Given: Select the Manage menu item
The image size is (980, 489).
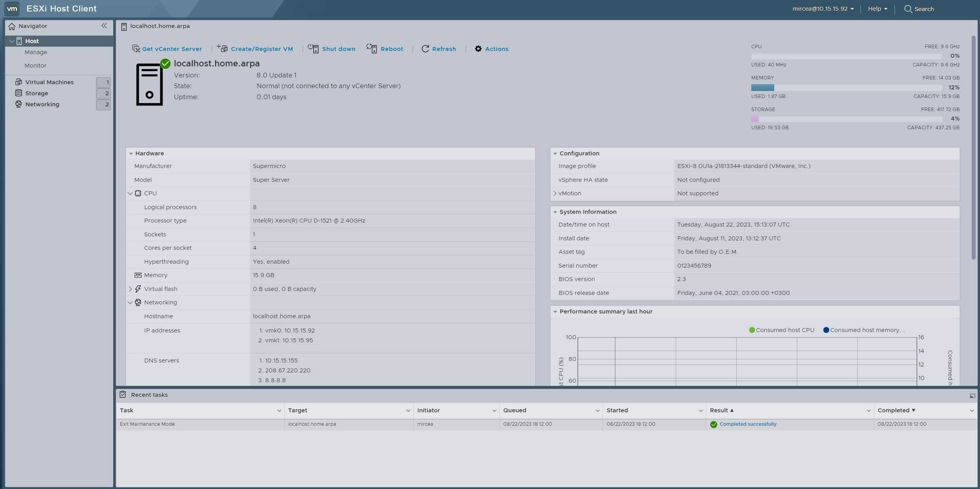Looking at the screenshot, I should click(36, 53).
